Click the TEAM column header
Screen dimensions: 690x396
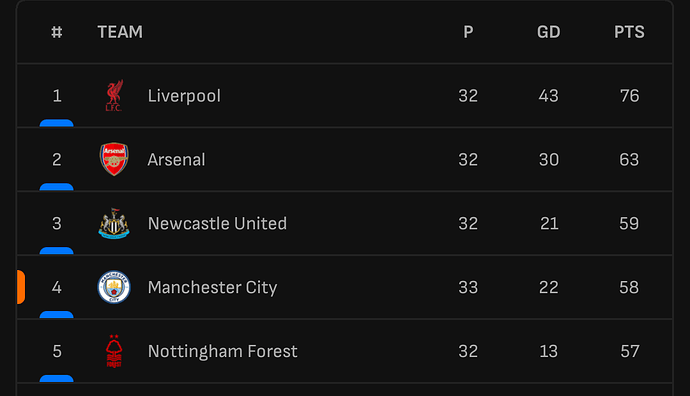coord(120,32)
